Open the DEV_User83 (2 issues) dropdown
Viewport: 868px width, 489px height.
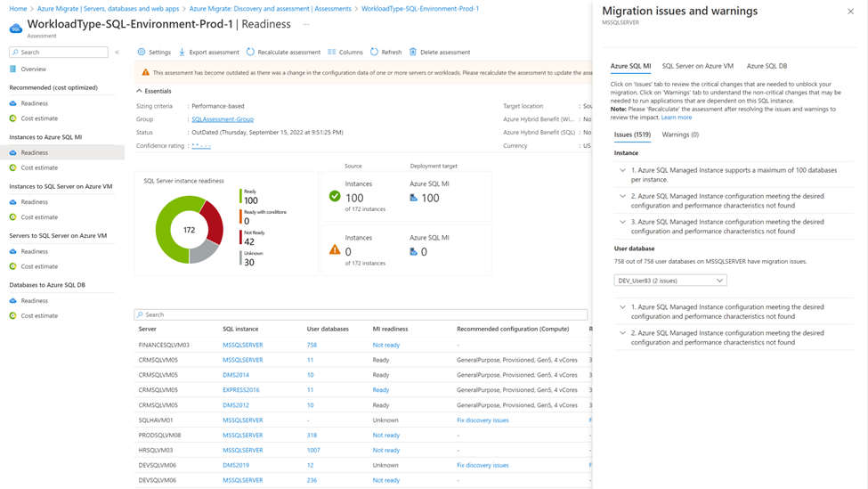[x=669, y=281]
